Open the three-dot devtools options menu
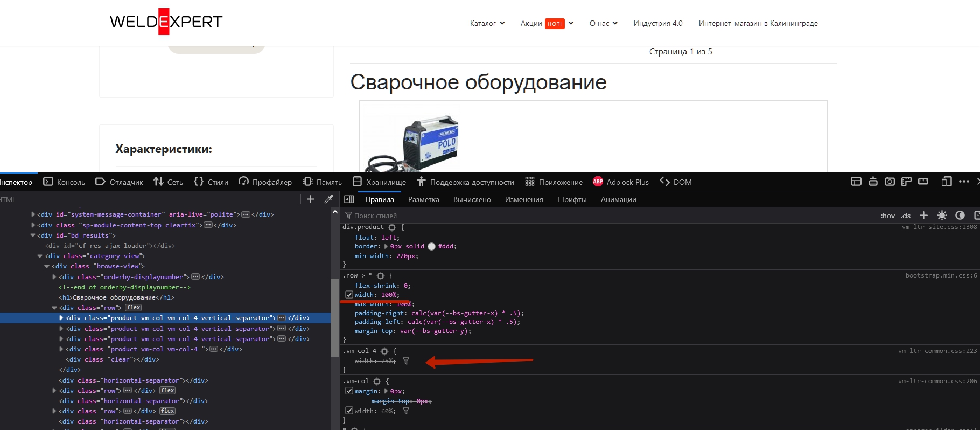 964,182
